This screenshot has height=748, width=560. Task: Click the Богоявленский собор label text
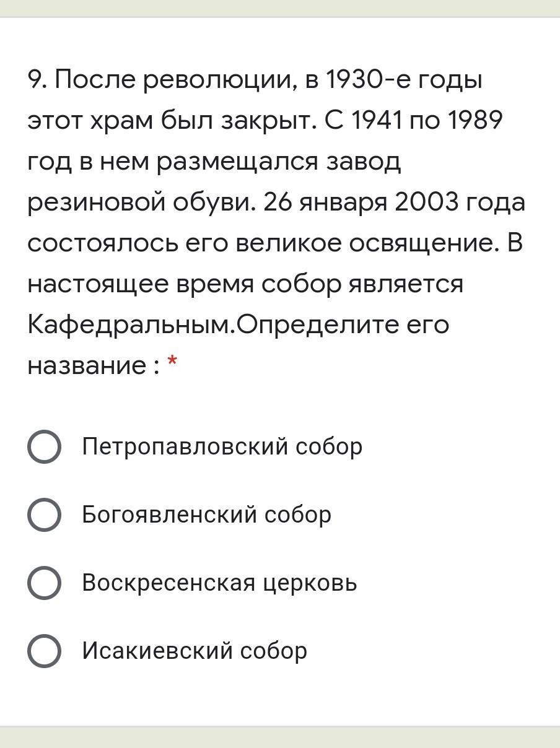tap(206, 515)
